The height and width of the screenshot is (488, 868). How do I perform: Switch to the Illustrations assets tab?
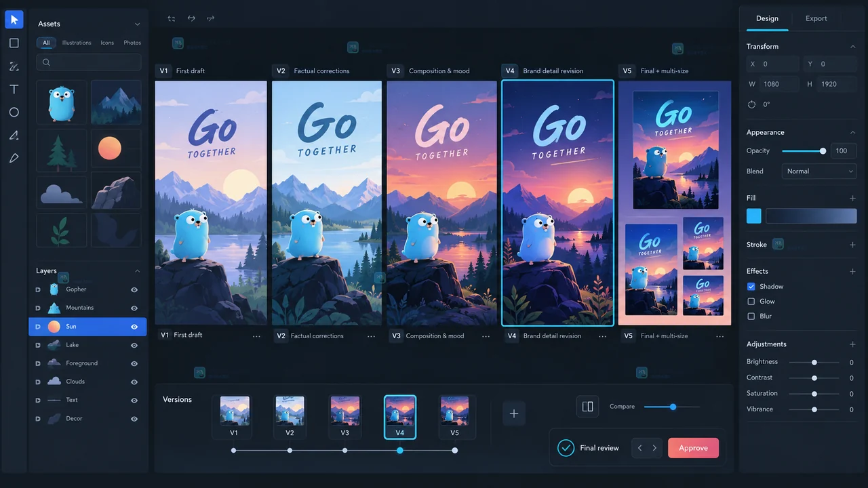(77, 43)
